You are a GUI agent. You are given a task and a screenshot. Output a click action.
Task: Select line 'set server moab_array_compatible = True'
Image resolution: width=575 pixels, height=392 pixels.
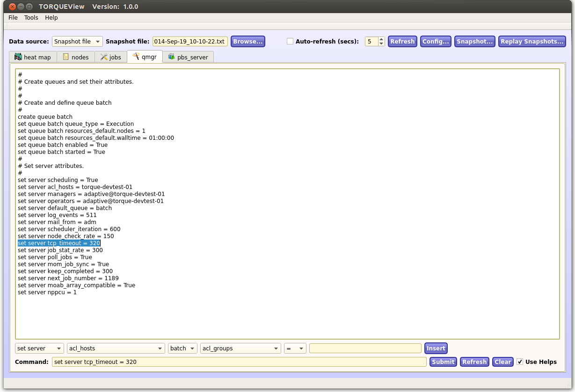pyautogui.click(x=76, y=285)
